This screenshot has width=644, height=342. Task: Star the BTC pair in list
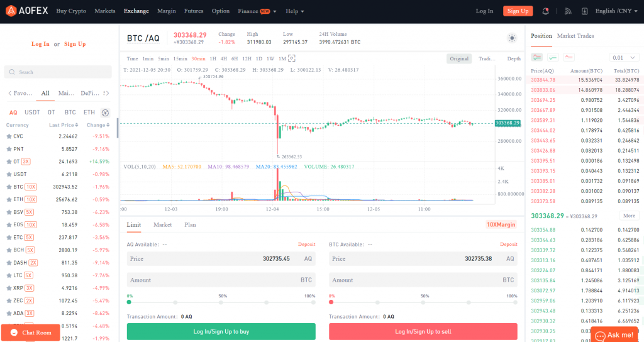tap(9, 187)
